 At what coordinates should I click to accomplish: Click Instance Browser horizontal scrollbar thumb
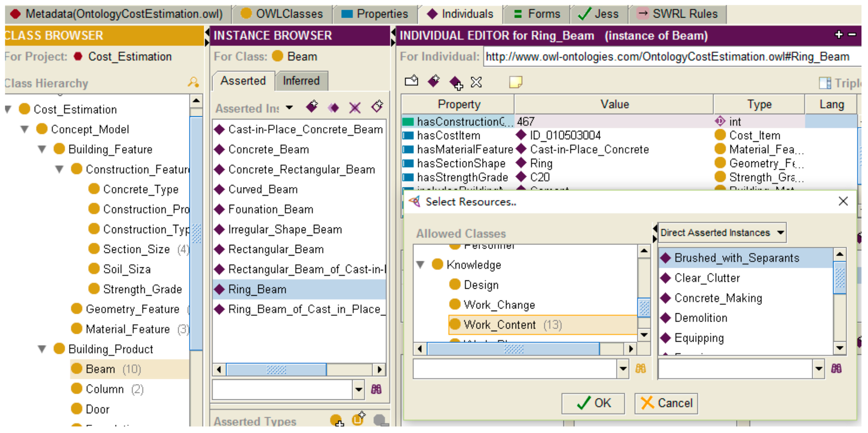pos(276,370)
